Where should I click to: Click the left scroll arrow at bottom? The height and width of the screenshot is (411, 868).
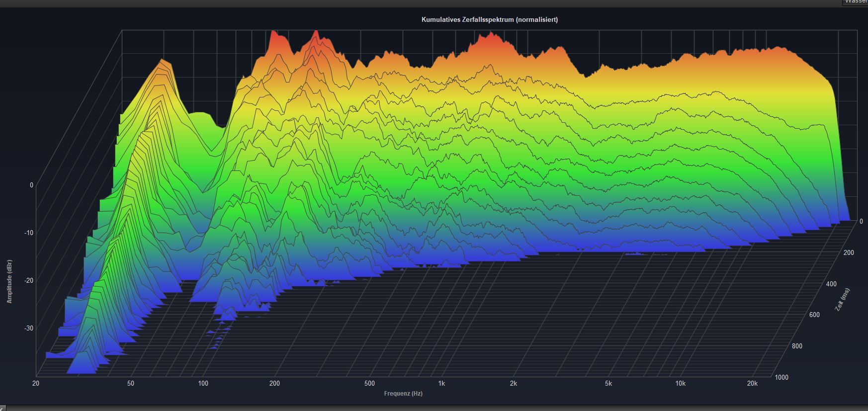point(3,408)
